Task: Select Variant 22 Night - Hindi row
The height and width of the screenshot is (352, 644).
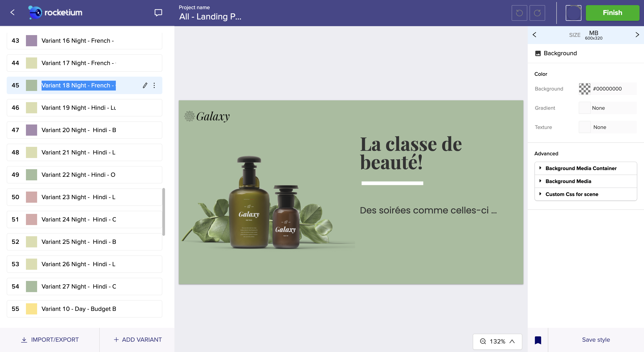Action: tap(85, 175)
